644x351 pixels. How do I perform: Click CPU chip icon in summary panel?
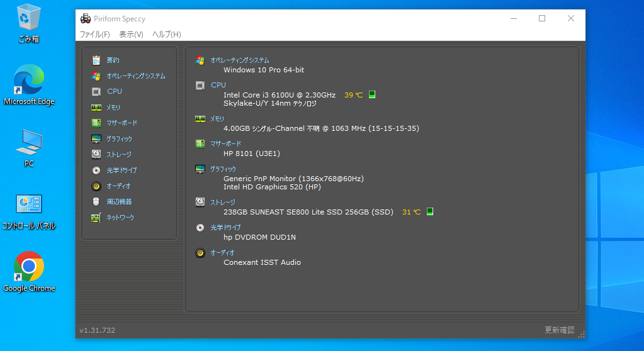200,86
